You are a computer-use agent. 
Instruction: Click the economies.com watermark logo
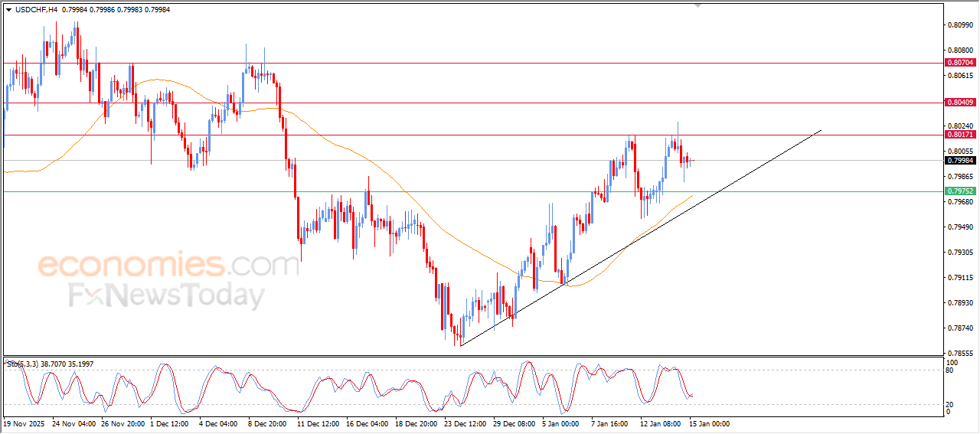coord(168,266)
